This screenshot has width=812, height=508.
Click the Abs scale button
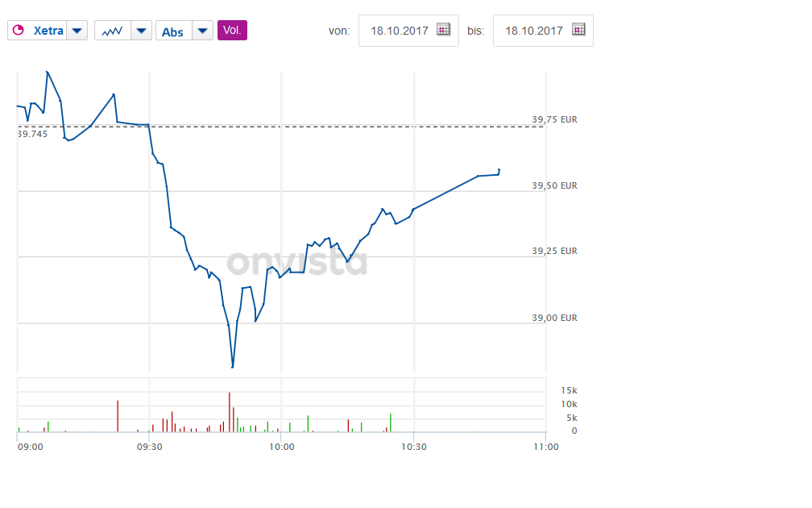[172, 31]
